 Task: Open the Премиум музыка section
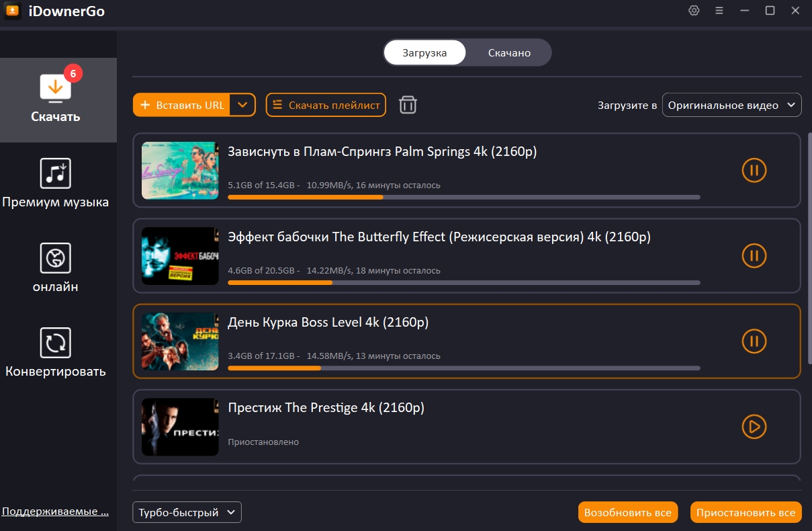coord(55,184)
